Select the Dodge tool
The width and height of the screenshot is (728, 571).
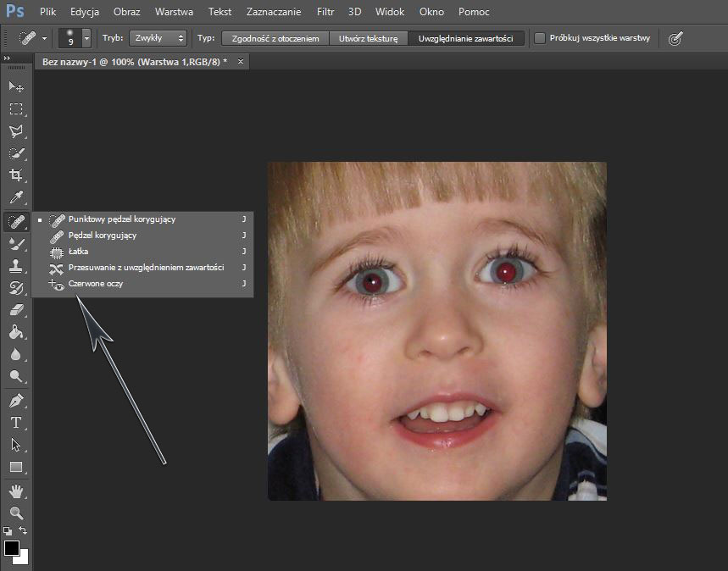pyautogui.click(x=16, y=376)
